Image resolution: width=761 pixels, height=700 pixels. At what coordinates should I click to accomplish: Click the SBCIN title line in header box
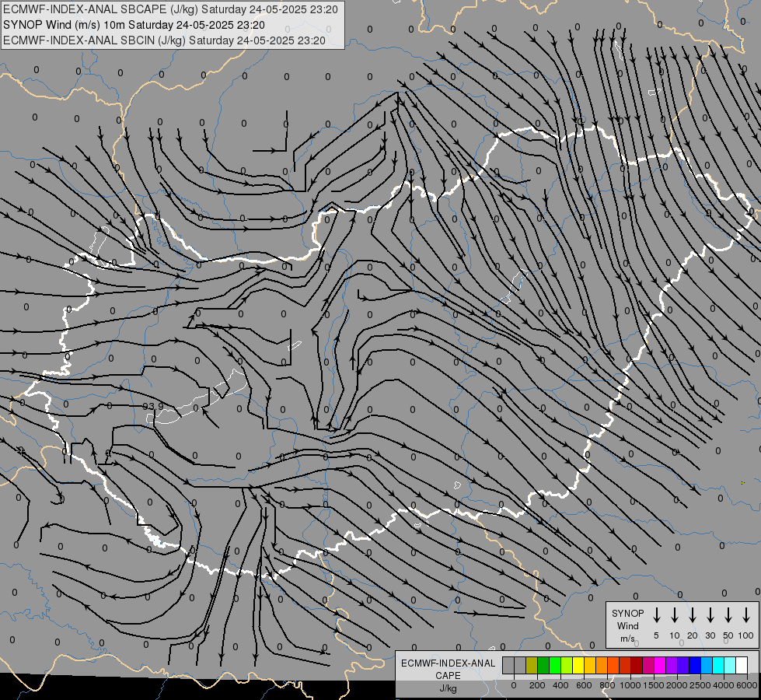164,40
